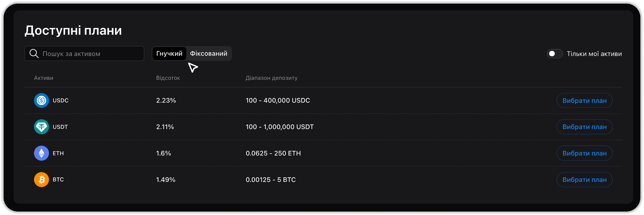Switch to the 'Гнучкий' tab
The height and width of the screenshot is (215, 644).
(x=169, y=53)
